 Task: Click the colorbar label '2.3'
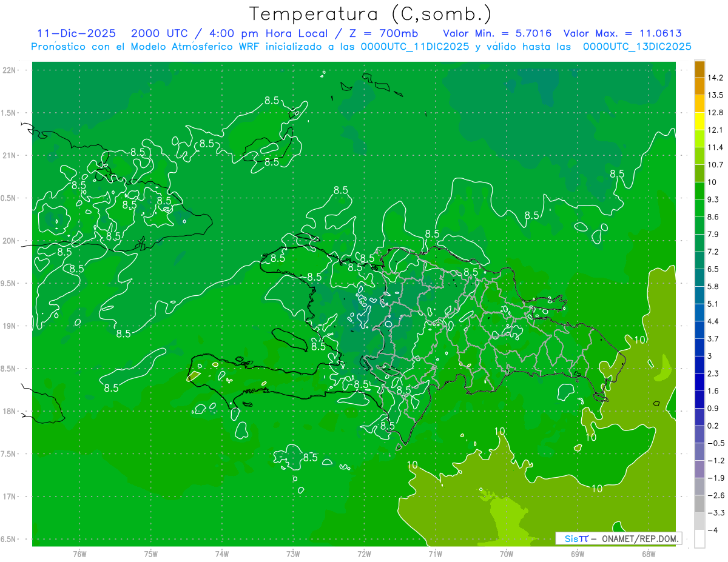713,373
